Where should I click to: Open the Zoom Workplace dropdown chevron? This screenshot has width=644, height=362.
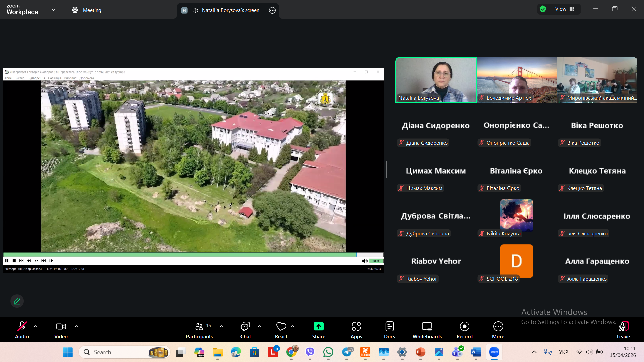click(x=54, y=10)
